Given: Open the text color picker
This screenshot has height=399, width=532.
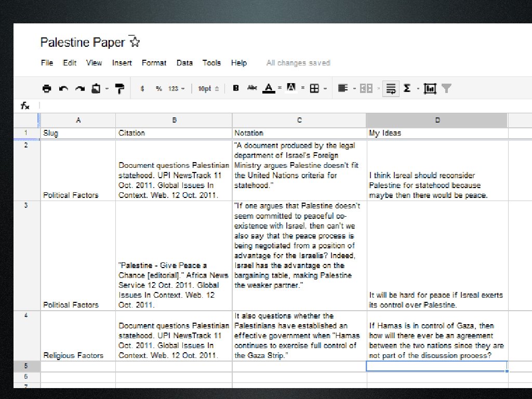Looking at the screenshot, I should click(269, 88).
